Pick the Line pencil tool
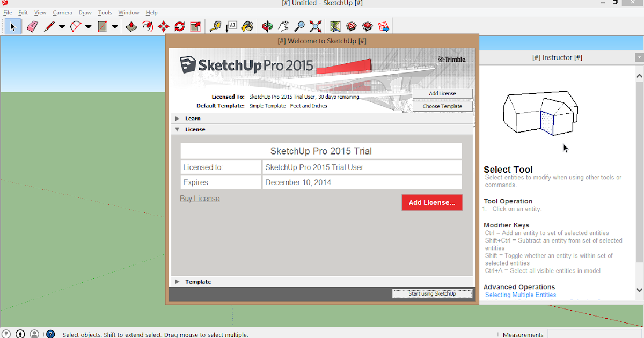The width and height of the screenshot is (644, 338). click(49, 26)
